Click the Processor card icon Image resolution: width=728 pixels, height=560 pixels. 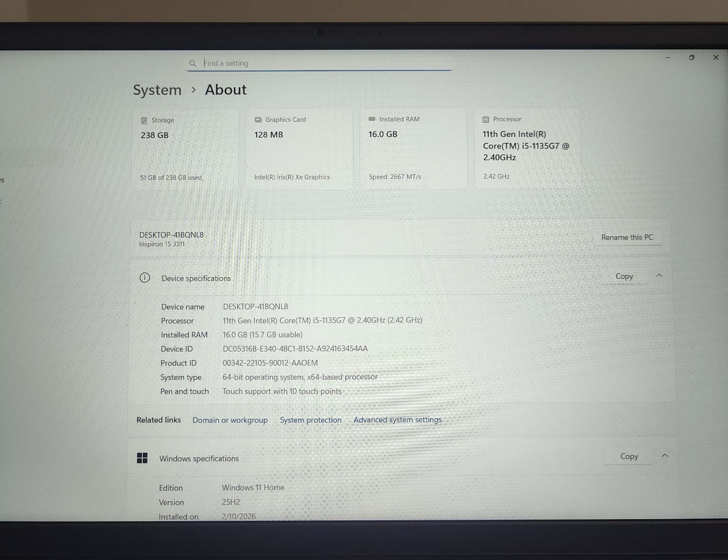[x=485, y=119]
